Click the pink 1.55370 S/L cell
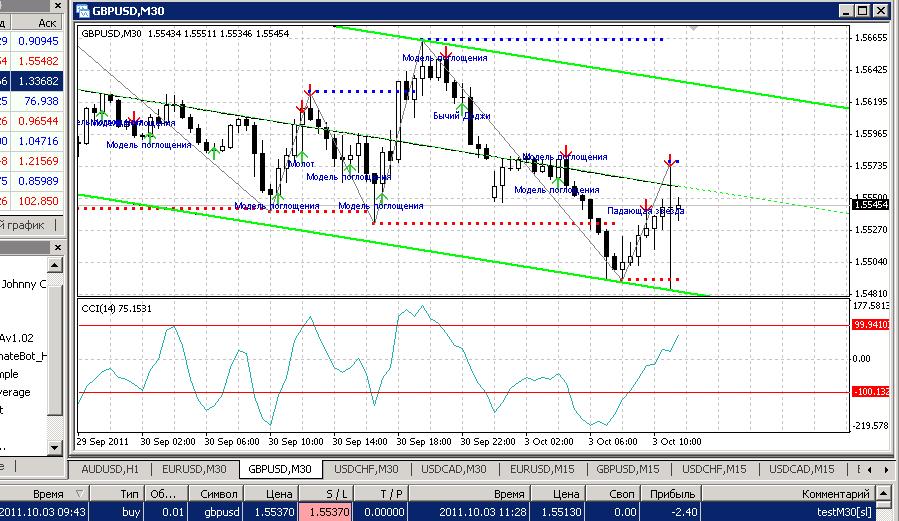This screenshot has height=521, width=899. (x=326, y=511)
